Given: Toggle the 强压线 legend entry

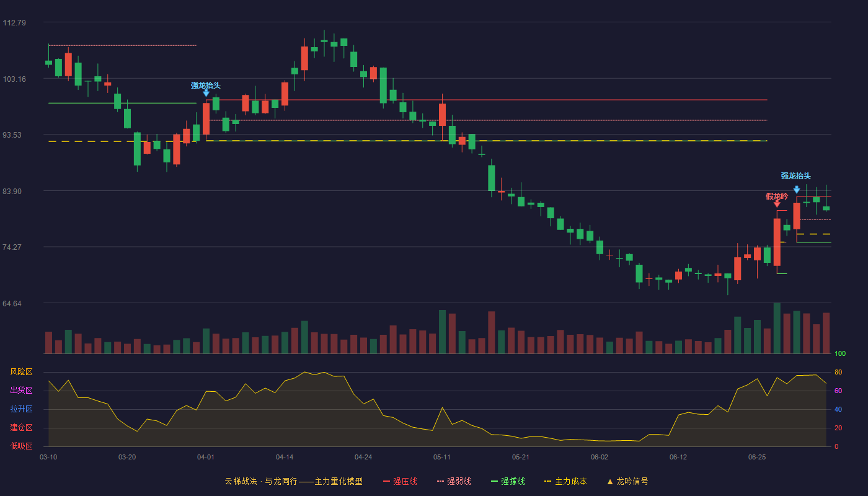Looking at the screenshot, I should 400,481.
